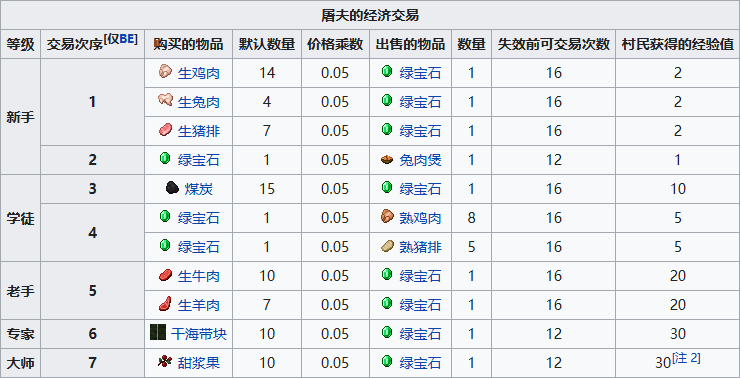Click the 仅BE superscript link
The image size is (740, 378).
click(x=121, y=39)
